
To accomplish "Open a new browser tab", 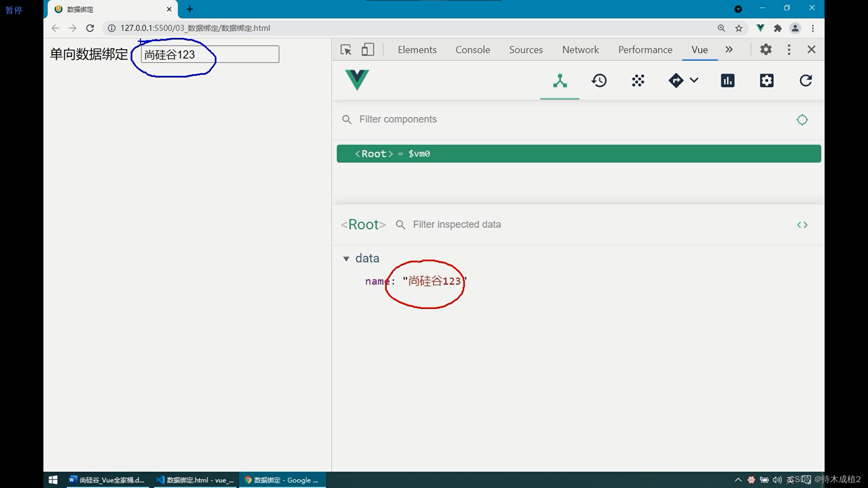I will tap(190, 9).
